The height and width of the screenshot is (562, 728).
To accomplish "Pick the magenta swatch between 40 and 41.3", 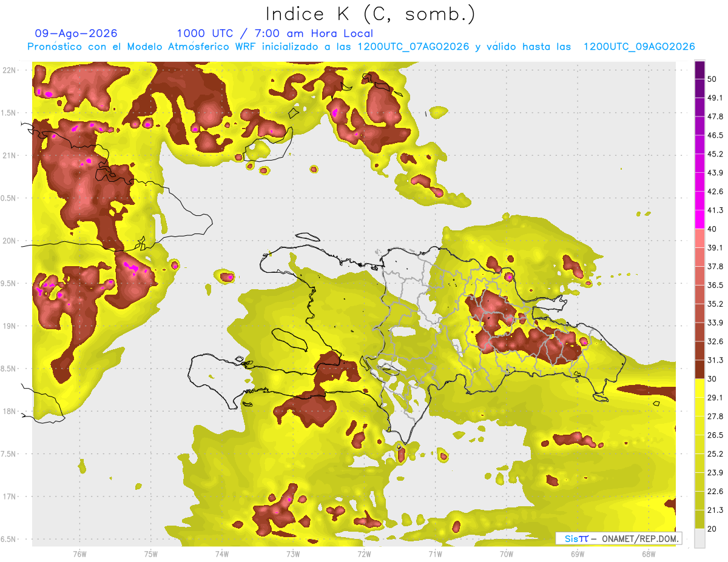I will click(699, 219).
